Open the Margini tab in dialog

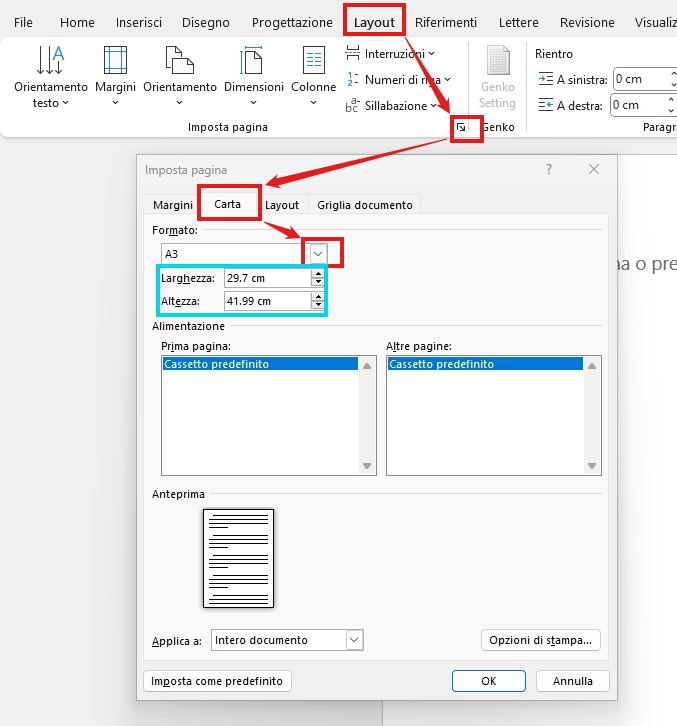click(173, 205)
